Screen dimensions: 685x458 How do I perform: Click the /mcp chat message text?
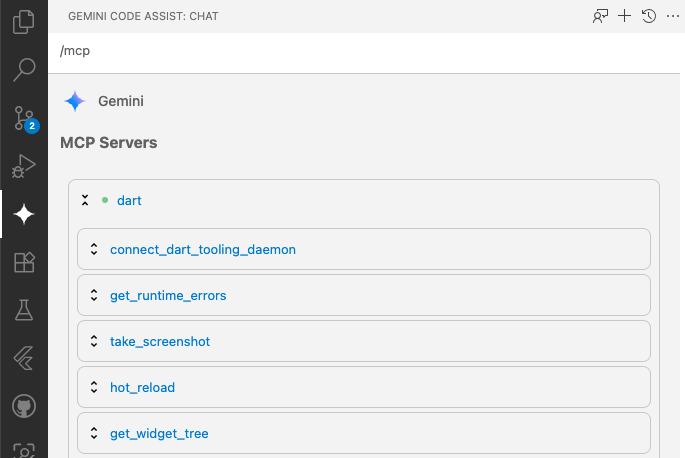(75, 51)
